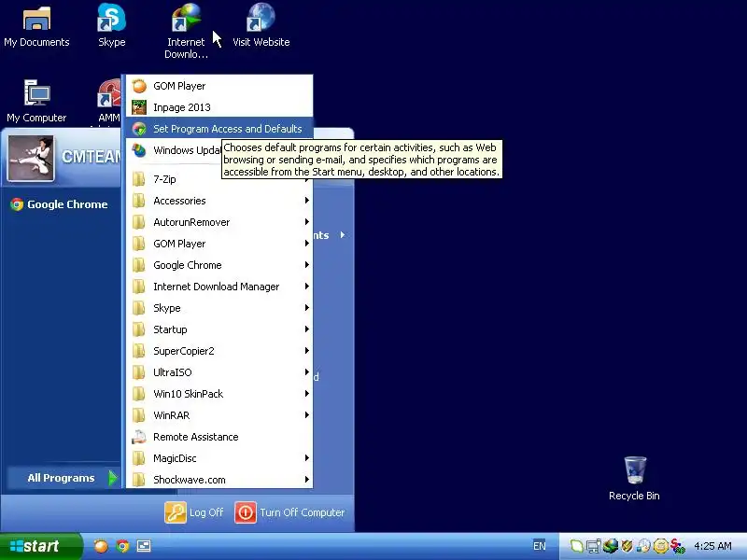Expand the Startup submenu arrow
This screenshot has width=747, height=560.
(x=307, y=329)
